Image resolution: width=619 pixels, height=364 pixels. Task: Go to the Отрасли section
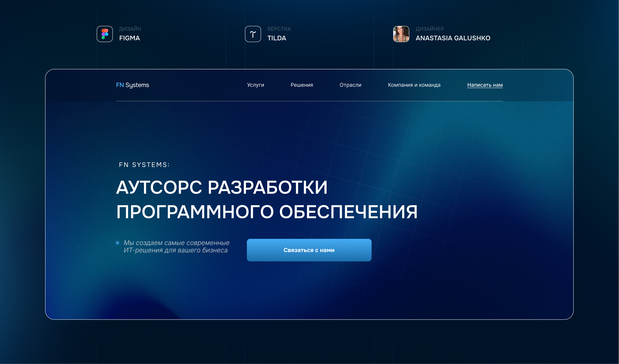(350, 85)
